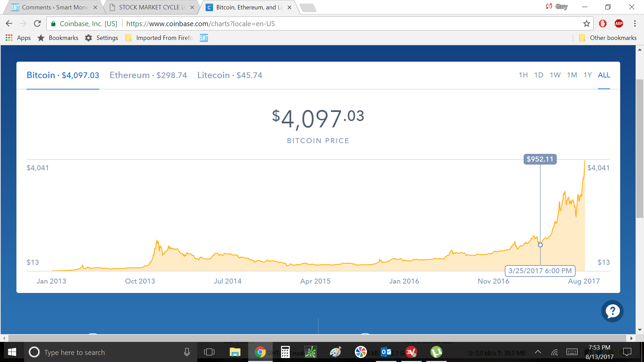Viewport: 644px width, 362px height.
Task: Show hidden system tray icons
Action: (x=538, y=352)
